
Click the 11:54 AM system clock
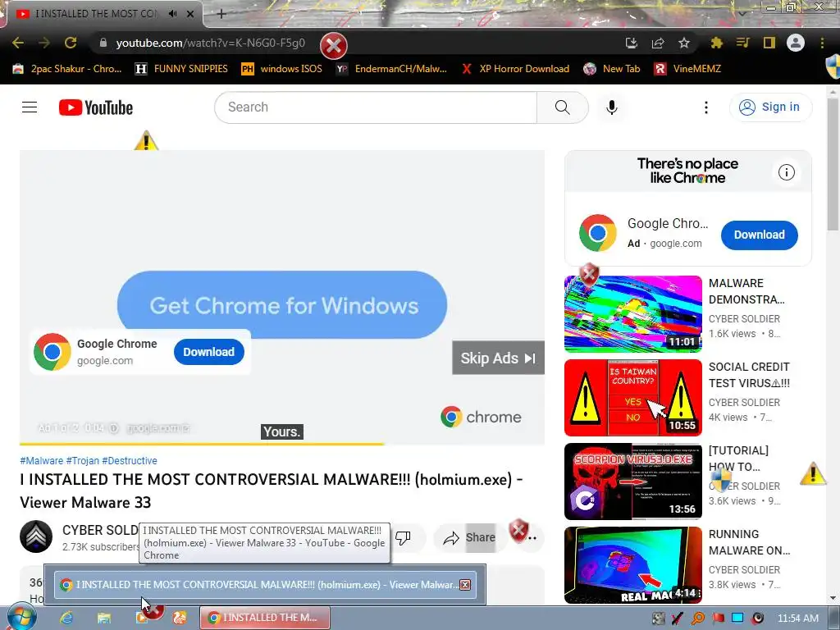click(797, 619)
